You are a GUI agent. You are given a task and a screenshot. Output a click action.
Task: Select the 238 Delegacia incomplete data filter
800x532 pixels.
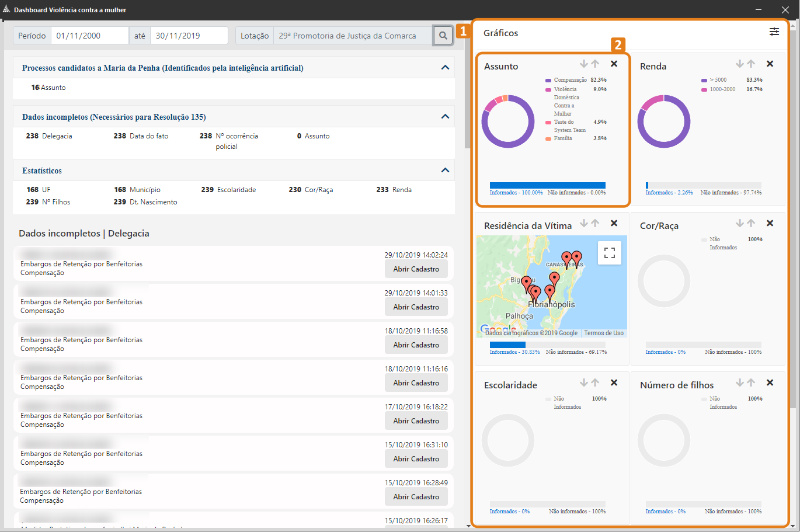pos(49,136)
